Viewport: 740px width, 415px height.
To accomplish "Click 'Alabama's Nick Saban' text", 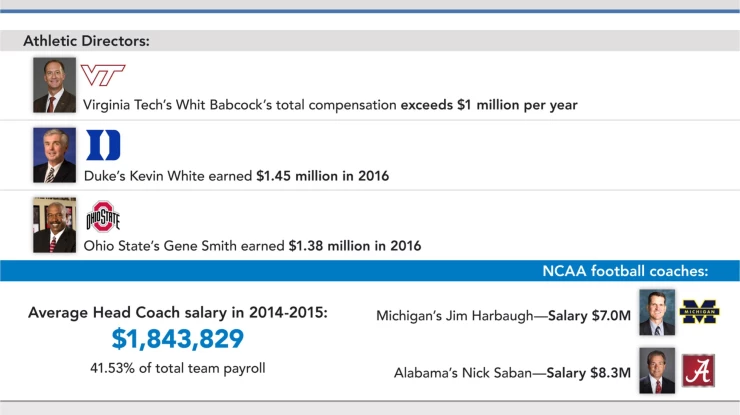I will [463, 373].
